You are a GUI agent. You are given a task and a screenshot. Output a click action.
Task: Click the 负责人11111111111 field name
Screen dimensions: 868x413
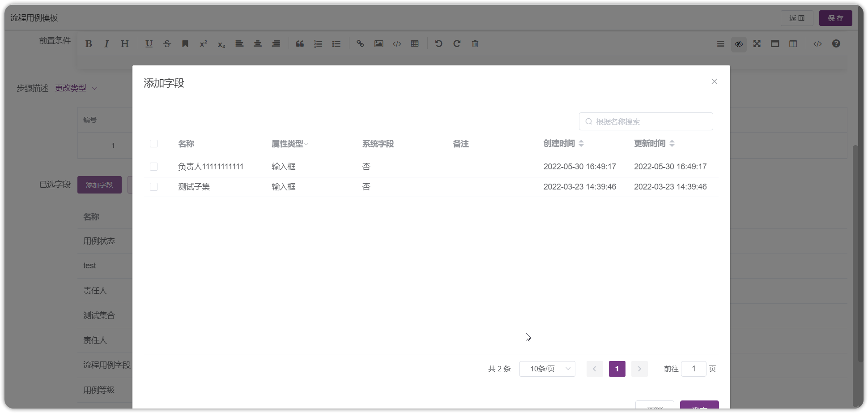point(211,167)
